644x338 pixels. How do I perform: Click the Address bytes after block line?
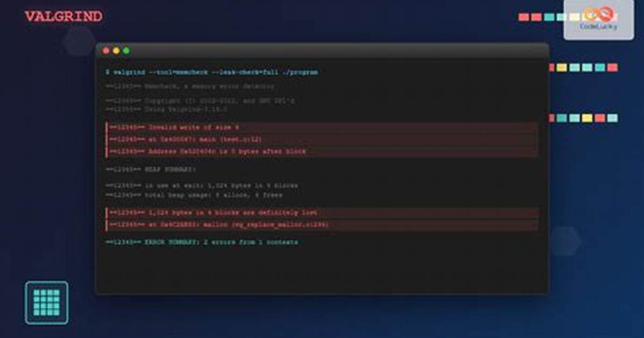(322, 152)
